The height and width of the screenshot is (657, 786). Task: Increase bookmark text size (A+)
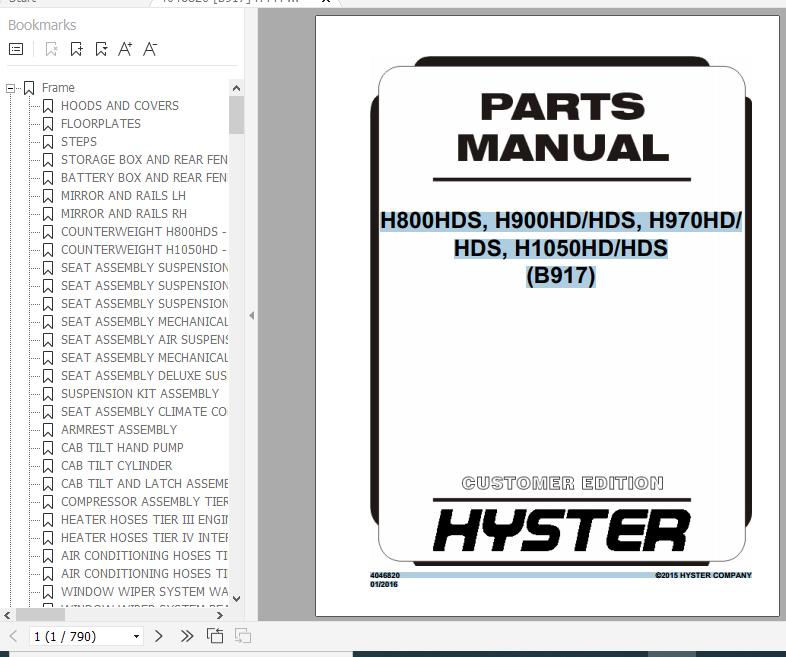coord(125,49)
